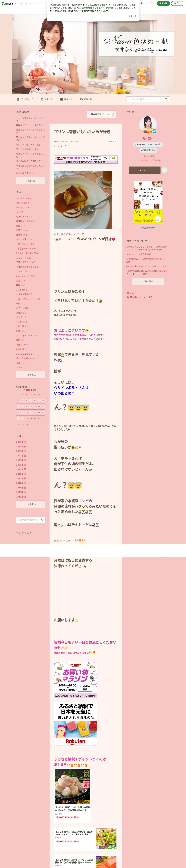186x868 pixels.
Task: Click the 著作権についてのご注意 warning icon
Action: (x=128, y=297)
